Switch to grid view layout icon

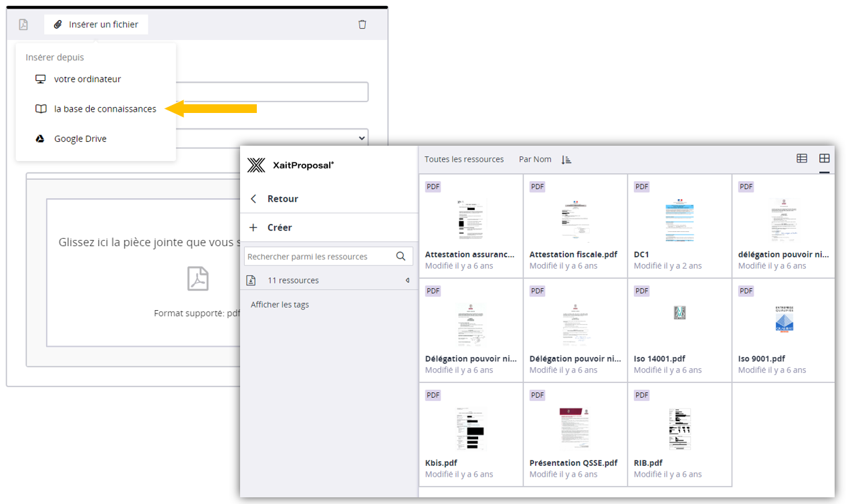(x=824, y=158)
